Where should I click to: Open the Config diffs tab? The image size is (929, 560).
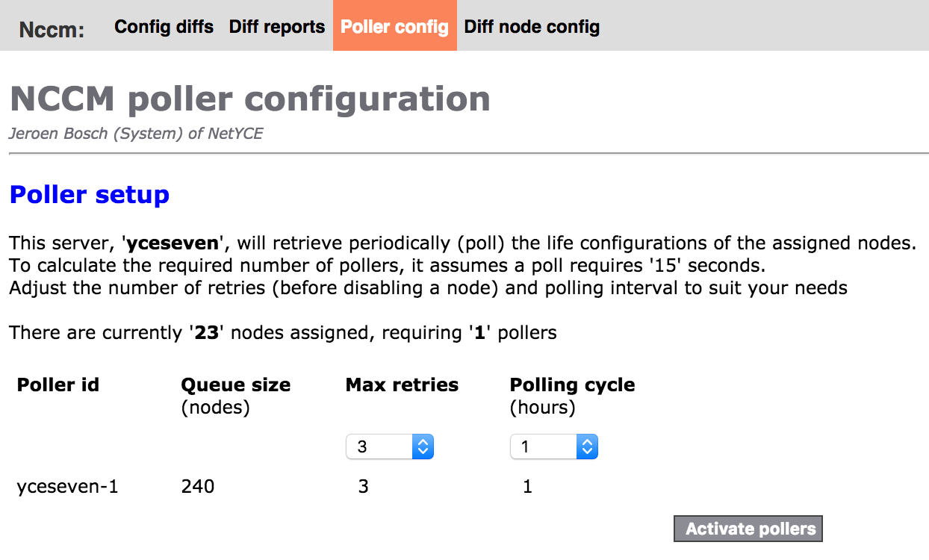164,27
